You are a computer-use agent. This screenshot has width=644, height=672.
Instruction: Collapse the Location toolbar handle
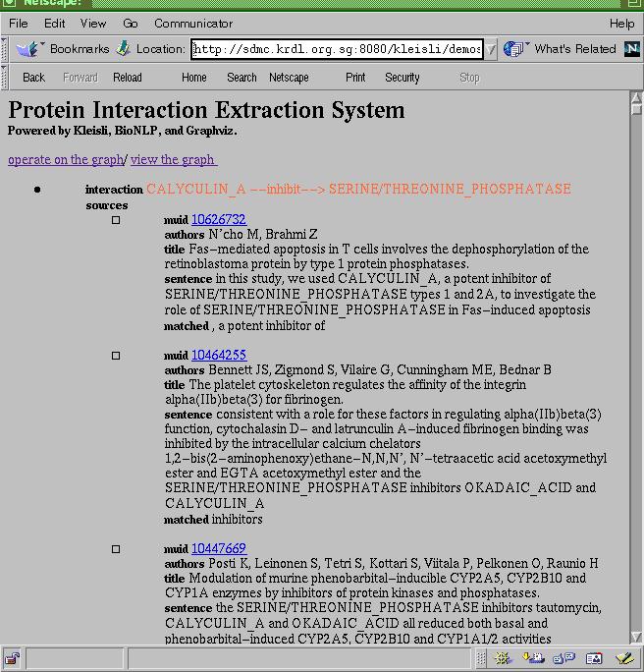point(4,49)
